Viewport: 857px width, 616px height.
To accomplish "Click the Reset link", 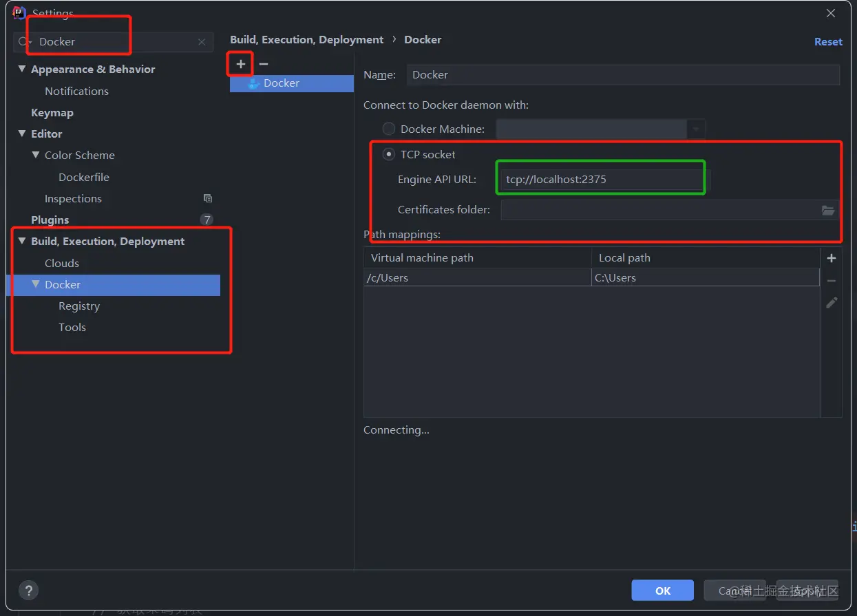I will pyautogui.click(x=828, y=42).
